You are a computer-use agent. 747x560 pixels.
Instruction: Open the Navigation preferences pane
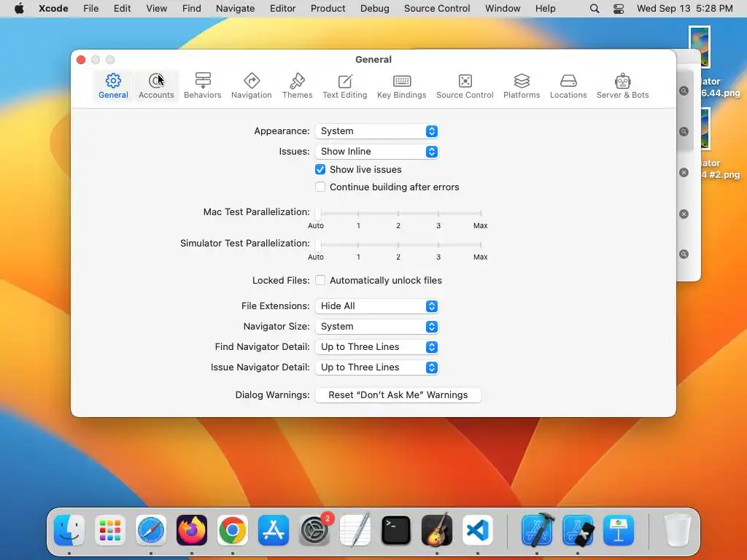[252, 86]
